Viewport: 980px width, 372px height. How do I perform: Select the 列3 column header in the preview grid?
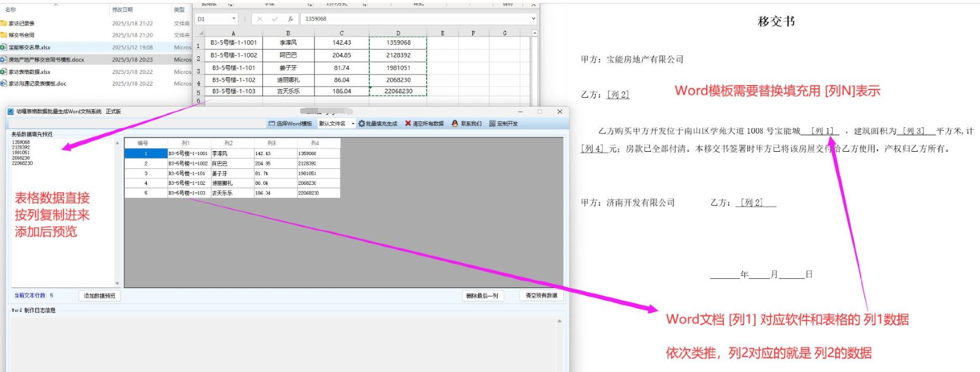coord(275,143)
